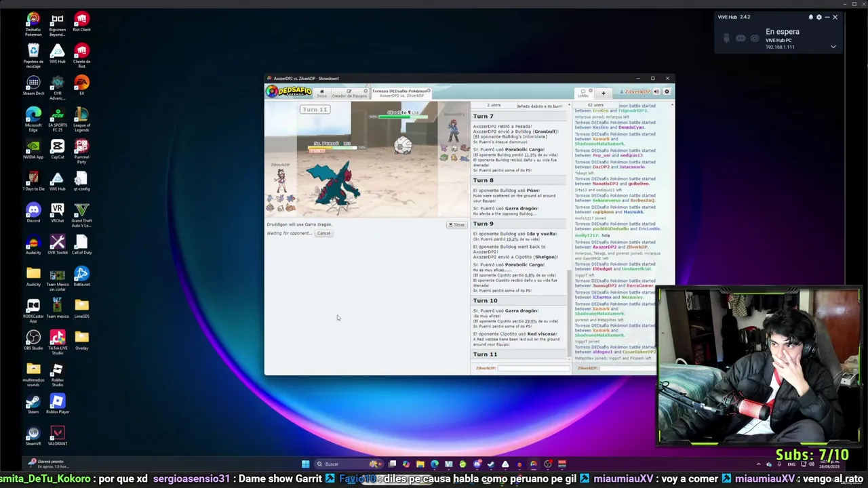Launch OBS Studio from the desktop
This screenshot has height=488, width=868.
tap(33, 340)
